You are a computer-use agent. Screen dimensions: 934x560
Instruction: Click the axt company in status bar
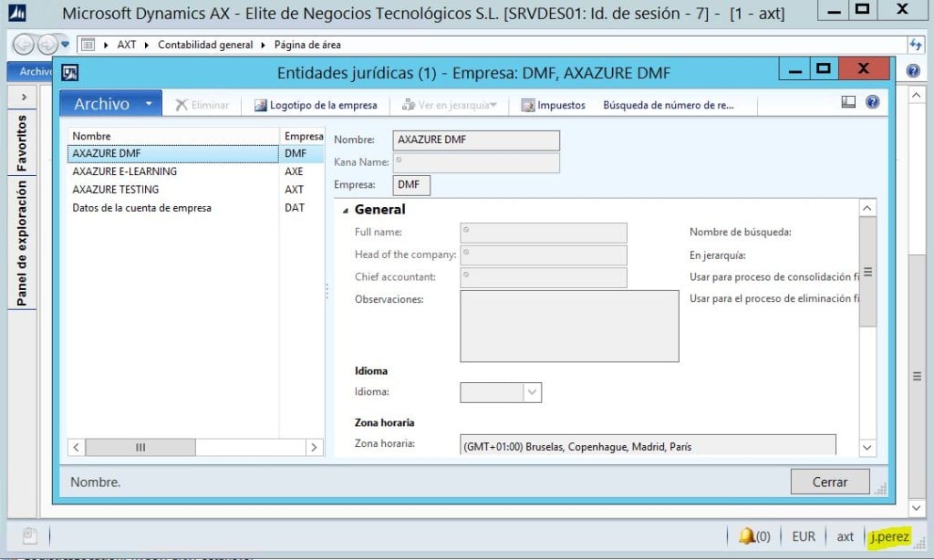[845, 537]
